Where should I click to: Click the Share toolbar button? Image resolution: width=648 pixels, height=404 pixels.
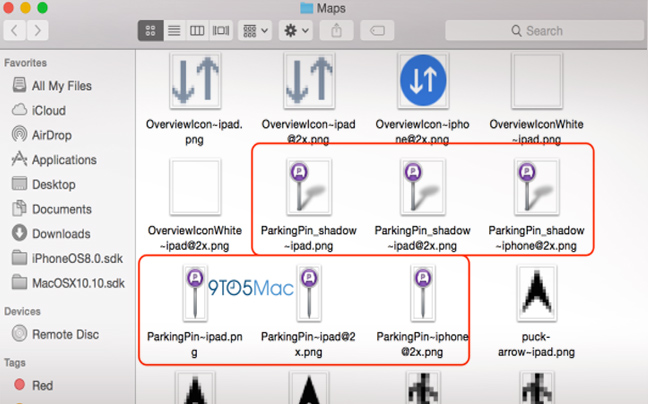336,31
